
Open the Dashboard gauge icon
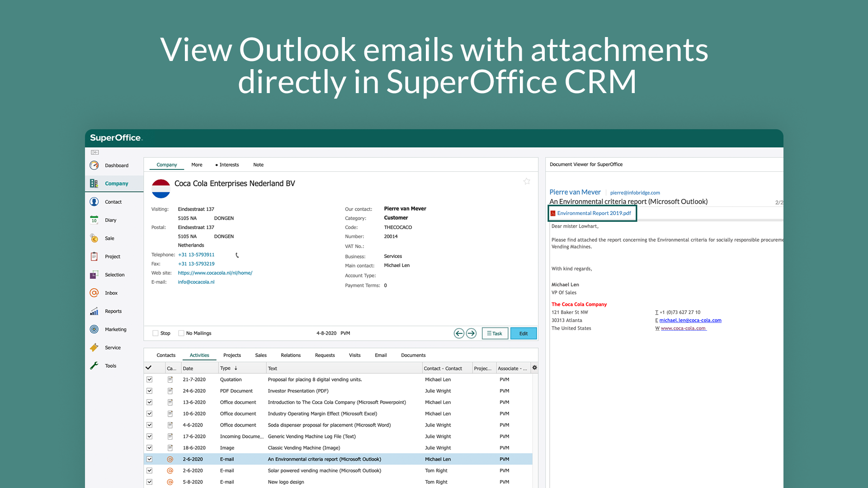(x=94, y=165)
